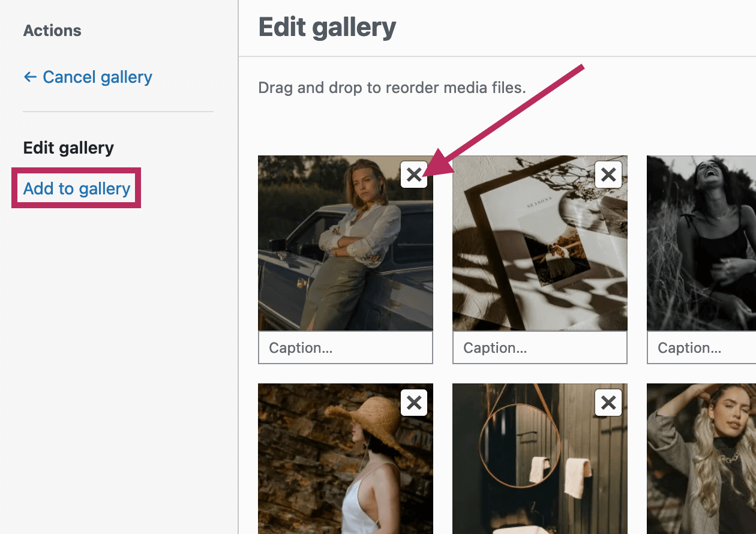The image size is (756, 534).
Task: Click the caption field under the car photo
Action: point(346,348)
